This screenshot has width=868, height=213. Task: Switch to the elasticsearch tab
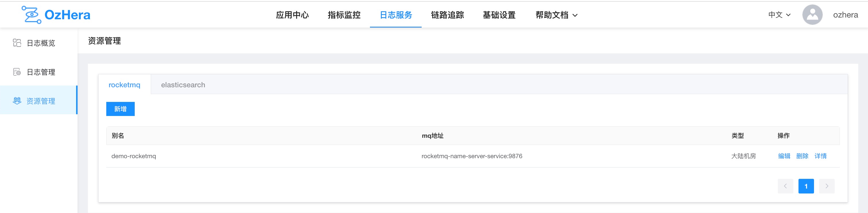[x=183, y=85]
